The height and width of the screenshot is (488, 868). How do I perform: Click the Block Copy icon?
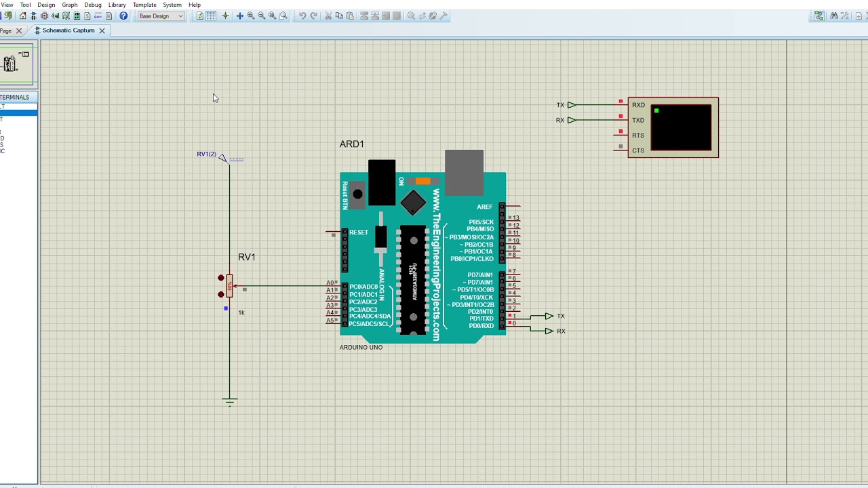[x=364, y=16]
